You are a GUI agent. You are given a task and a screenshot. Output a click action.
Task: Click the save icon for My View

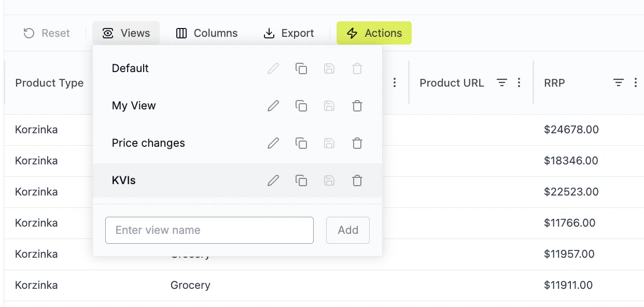[329, 106]
